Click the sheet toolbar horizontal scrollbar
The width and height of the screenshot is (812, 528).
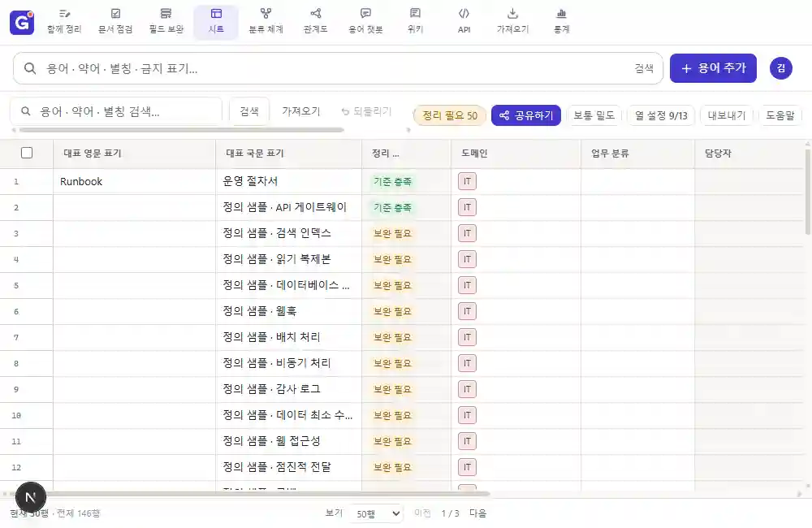click(182, 129)
